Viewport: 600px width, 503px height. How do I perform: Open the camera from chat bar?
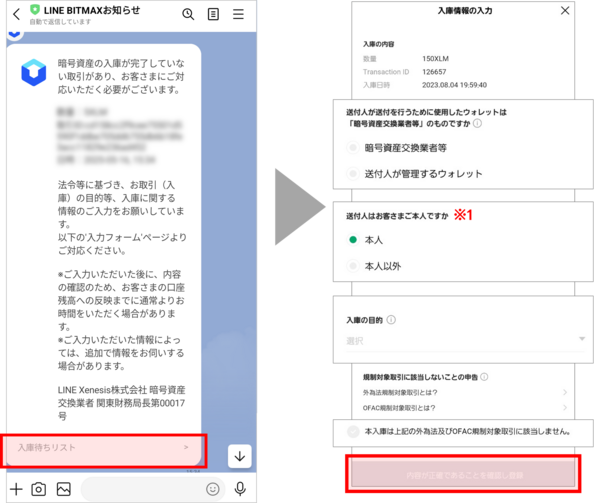coord(39,489)
